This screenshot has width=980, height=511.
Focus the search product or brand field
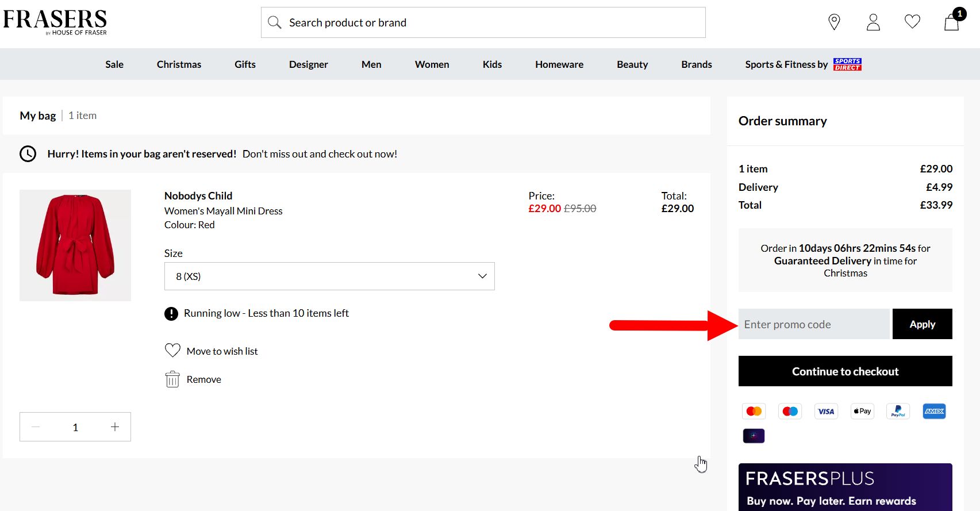pos(483,22)
